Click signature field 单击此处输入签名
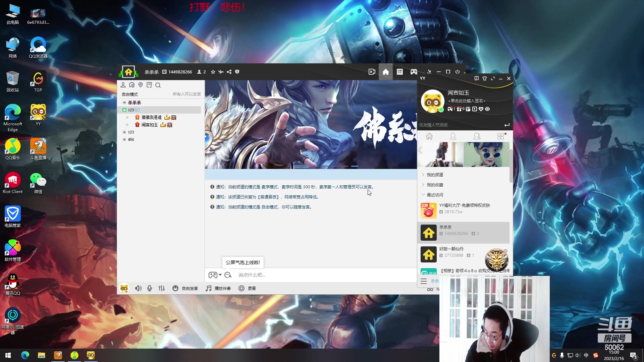Screen dimensions: 644x362 467,101
